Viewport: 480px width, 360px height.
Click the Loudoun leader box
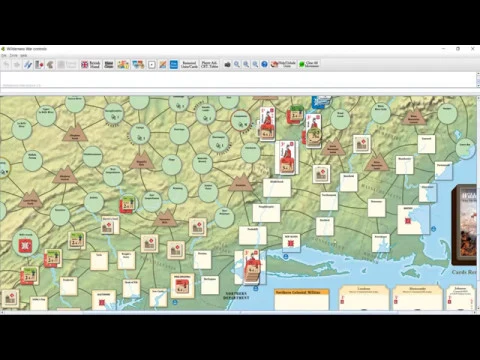pos(364,298)
